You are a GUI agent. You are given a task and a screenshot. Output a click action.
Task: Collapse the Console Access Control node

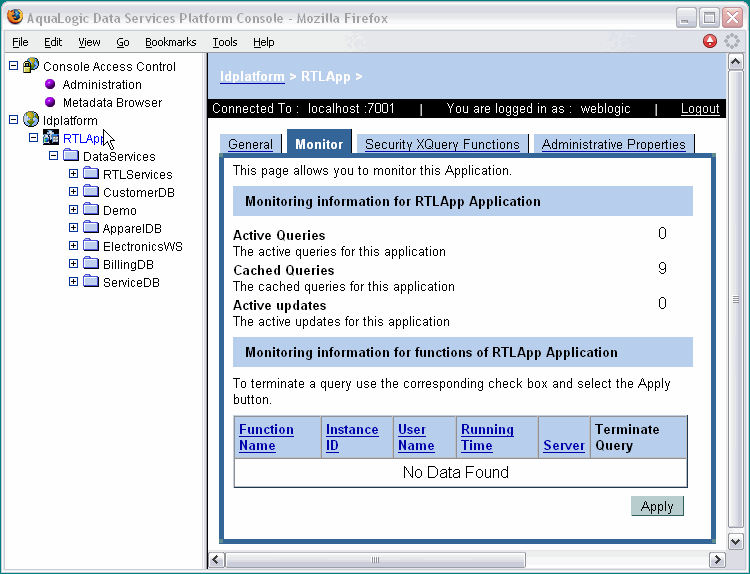tap(13, 66)
